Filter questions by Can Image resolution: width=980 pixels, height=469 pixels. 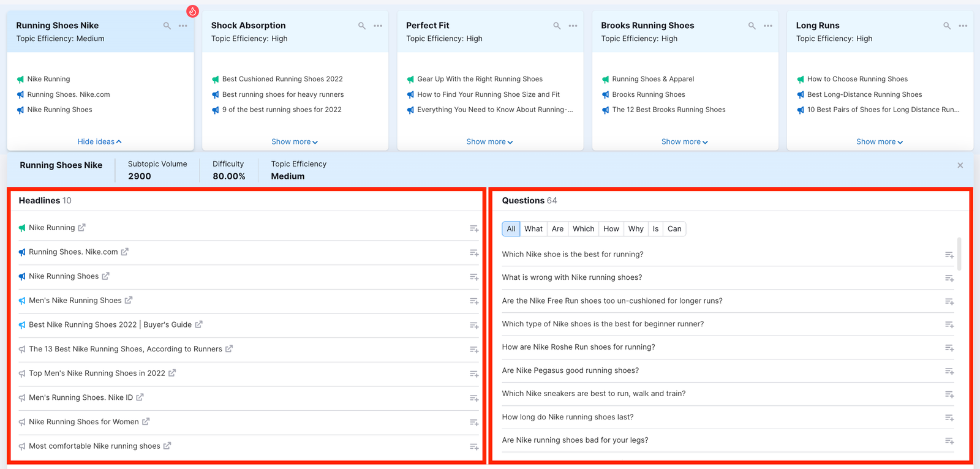pyautogui.click(x=674, y=229)
